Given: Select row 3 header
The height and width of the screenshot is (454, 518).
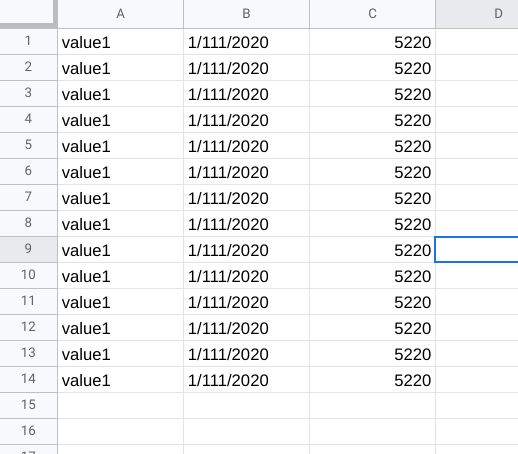Looking at the screenshot, I should 28,93.
